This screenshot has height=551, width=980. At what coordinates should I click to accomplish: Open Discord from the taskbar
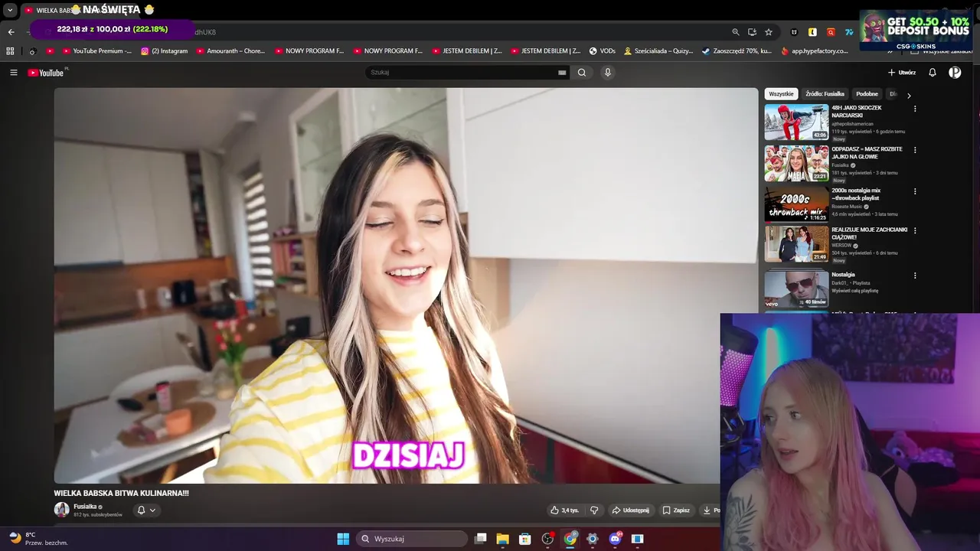615,539
